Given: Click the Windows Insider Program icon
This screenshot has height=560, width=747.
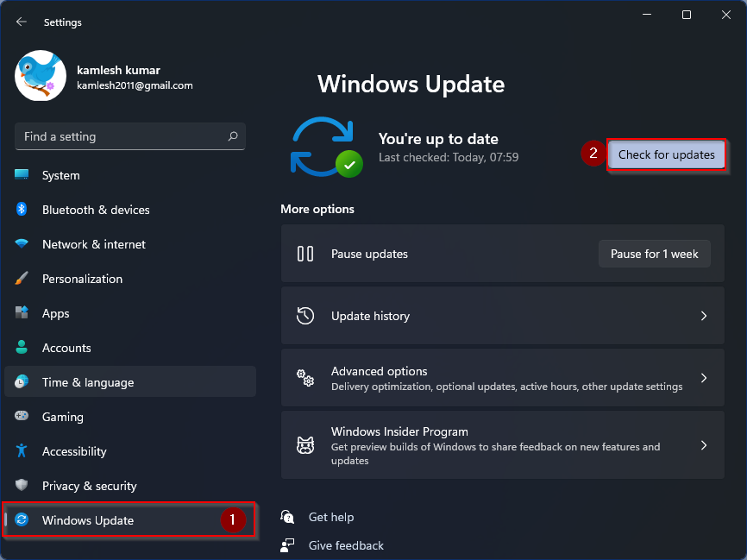Looking at the screenshot, I should click(x=304, y=444).
